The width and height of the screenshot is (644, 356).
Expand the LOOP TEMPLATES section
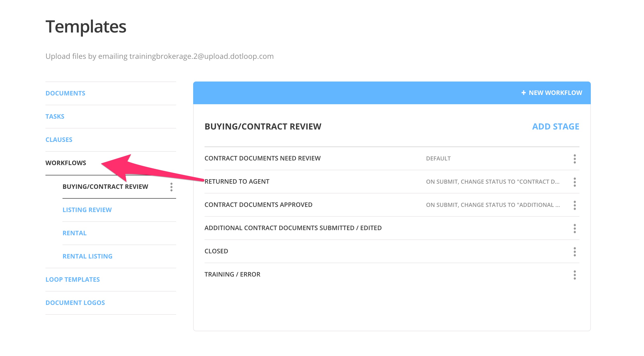click(x=73, y=279)
